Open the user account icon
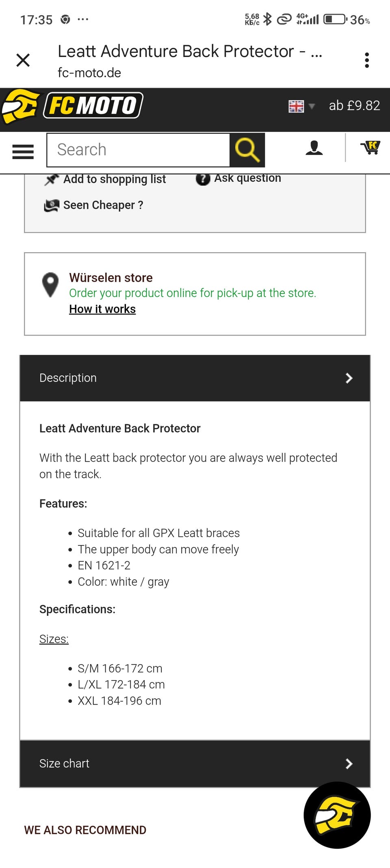This screenshot has height=868, width=390. (x=314, y=148)
